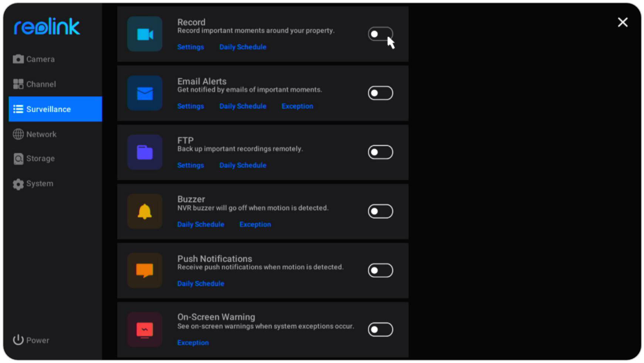Click the FTP folder icon
Image resolution: width=644 pixels, height=363 pixels.
pos(145,152)
